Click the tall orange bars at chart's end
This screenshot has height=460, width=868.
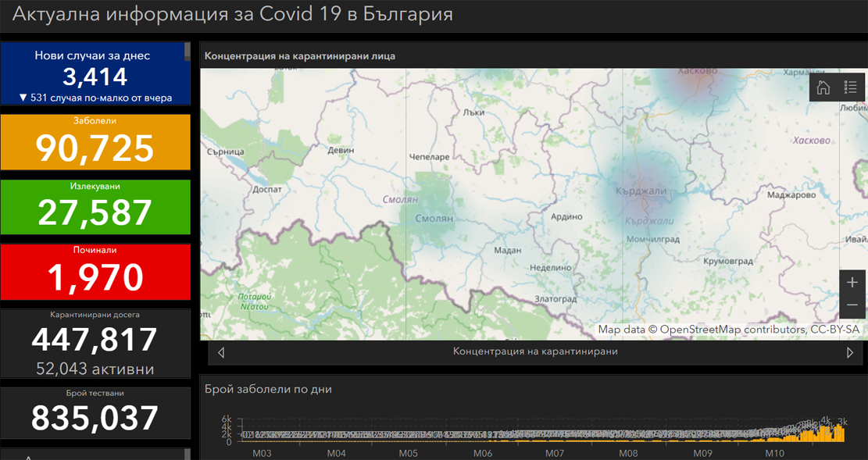(830, 433)
